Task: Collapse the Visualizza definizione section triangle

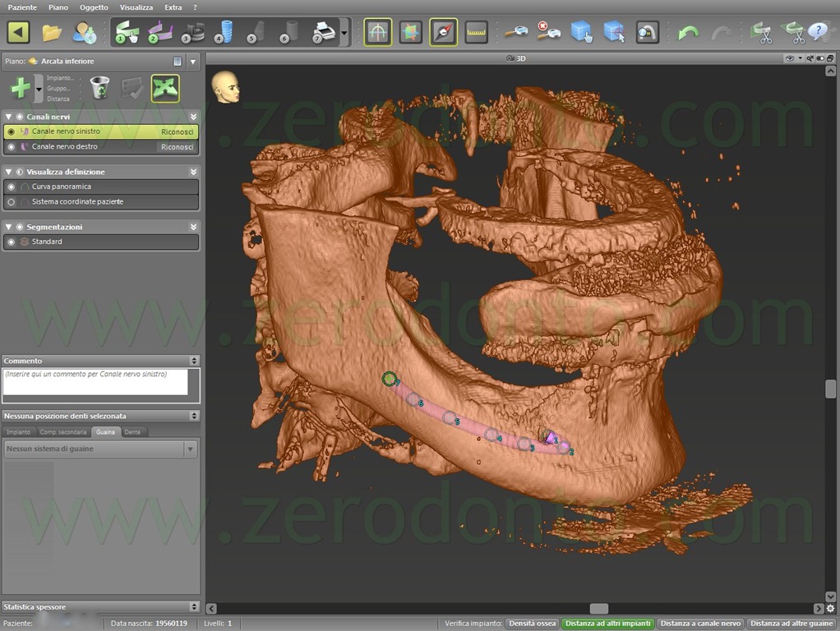Action: 8,172
